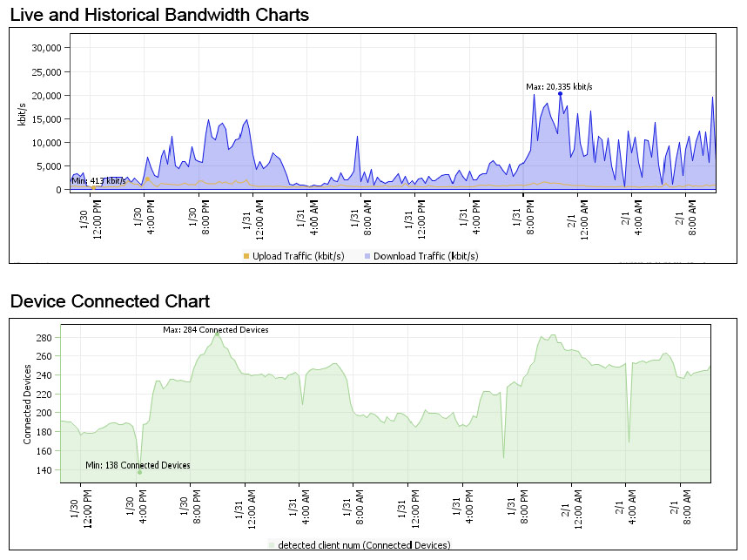Click bandwidth chart 1/31 12:00 AM label
The width and height of the screenshot is (747, 560).
tap(253, 219)
